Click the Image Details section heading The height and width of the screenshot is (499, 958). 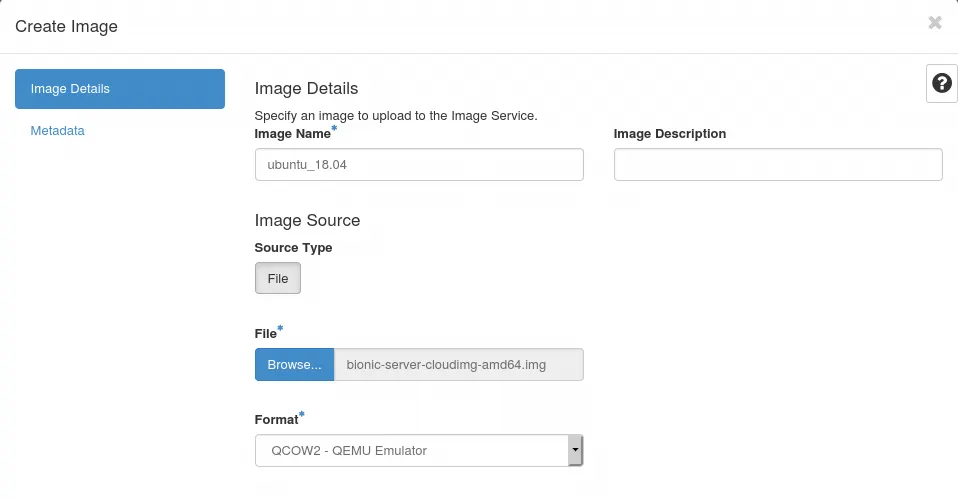306,89
